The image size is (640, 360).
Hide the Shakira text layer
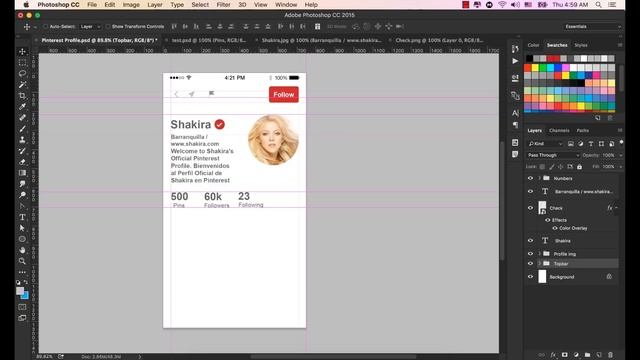click(530, 240)
